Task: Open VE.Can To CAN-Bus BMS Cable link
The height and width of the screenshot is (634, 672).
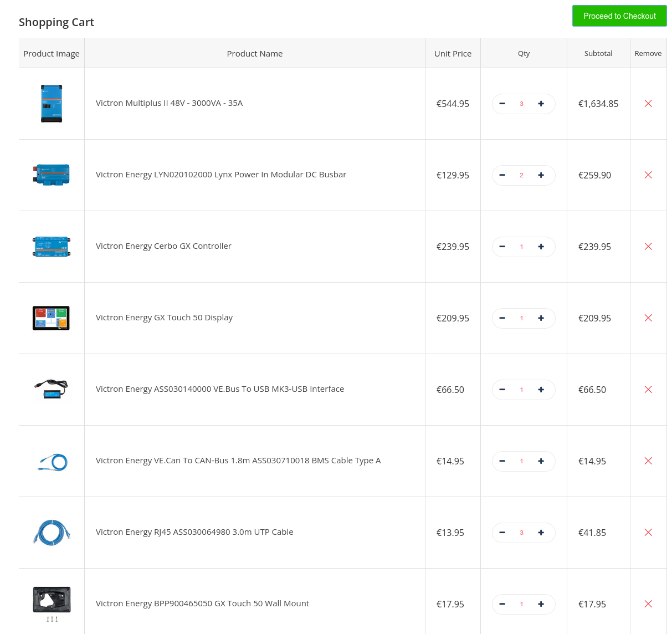Action: [238, 461]
